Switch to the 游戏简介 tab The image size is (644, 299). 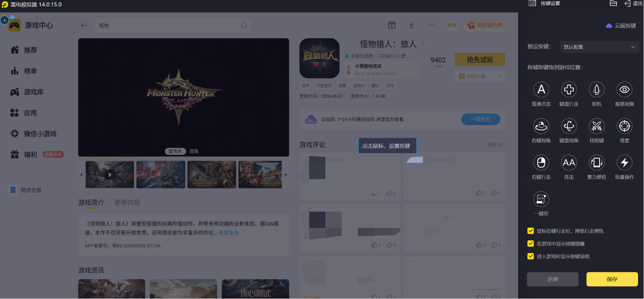click(91, 203)
